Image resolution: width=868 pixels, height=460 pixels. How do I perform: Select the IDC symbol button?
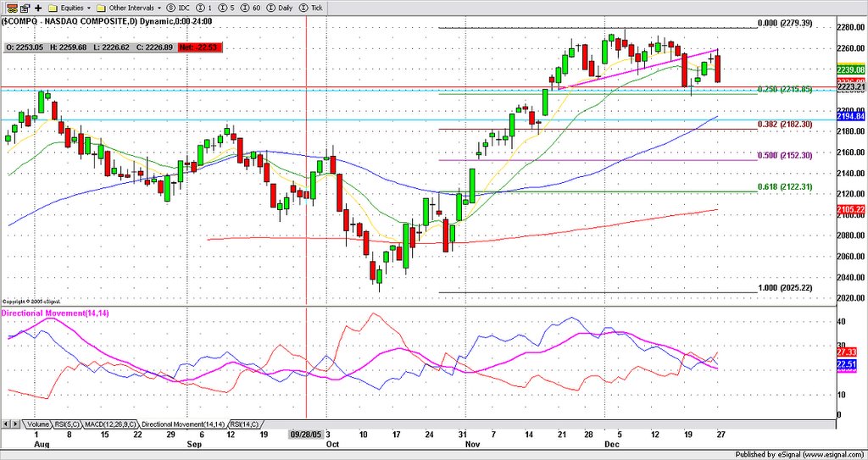tap(176, 8)
